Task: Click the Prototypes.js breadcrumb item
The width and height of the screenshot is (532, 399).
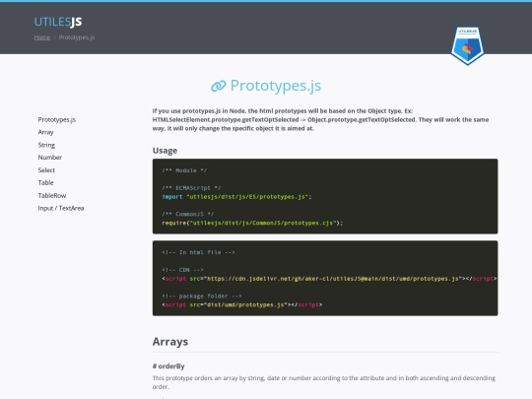Action: pyautogui.click(x=77, y=37)
